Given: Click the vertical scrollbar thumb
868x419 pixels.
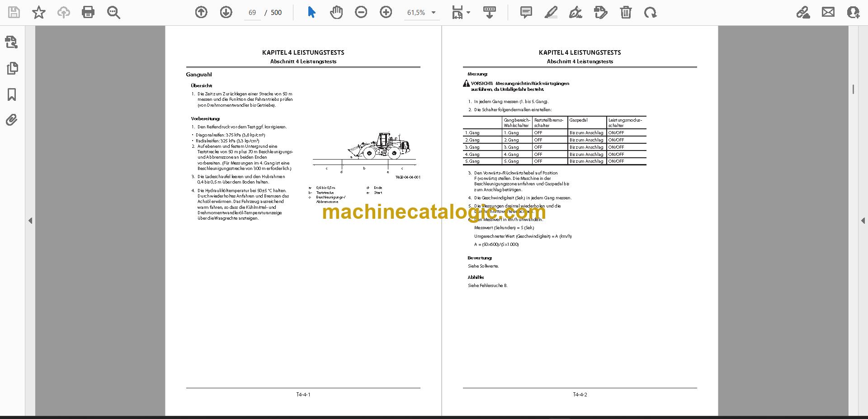Looking at the screenshot, I should (x=853, y=89).
